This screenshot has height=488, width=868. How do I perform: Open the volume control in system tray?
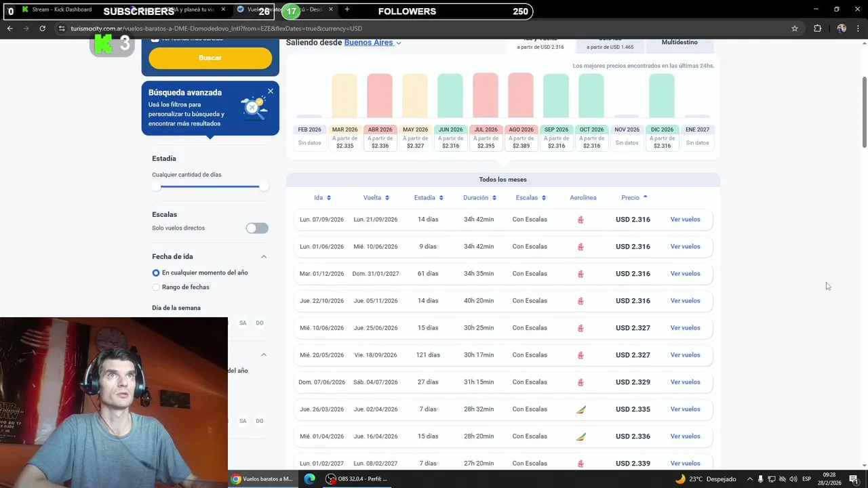click(x=793, y=479)
